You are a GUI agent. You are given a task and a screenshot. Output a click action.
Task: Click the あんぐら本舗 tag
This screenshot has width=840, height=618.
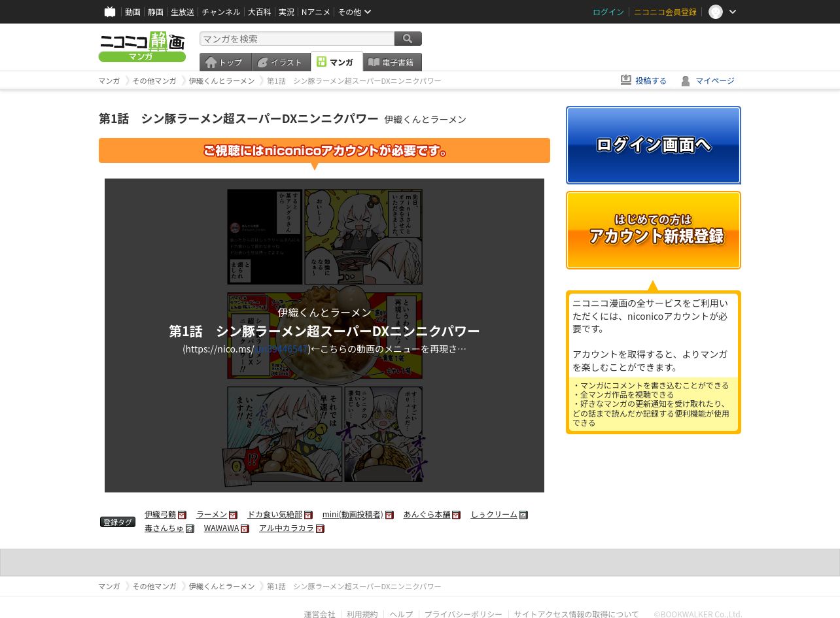pos(427,515)
